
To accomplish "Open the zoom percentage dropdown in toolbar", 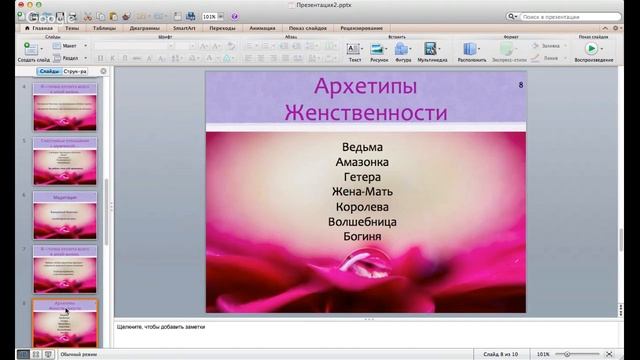I will click(220, 17).
